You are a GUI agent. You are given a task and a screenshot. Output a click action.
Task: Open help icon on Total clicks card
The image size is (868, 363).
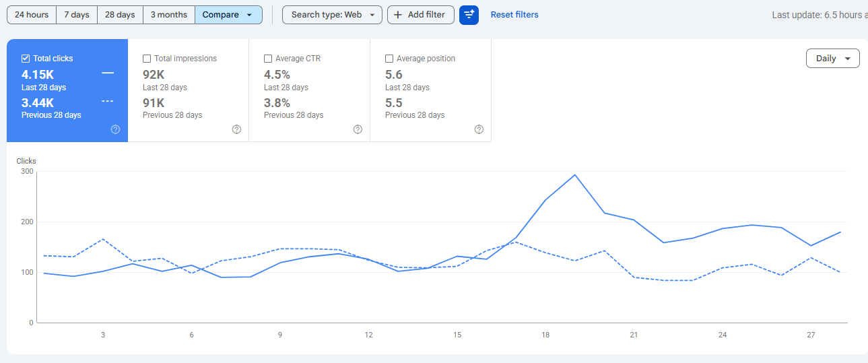[115, 129]
